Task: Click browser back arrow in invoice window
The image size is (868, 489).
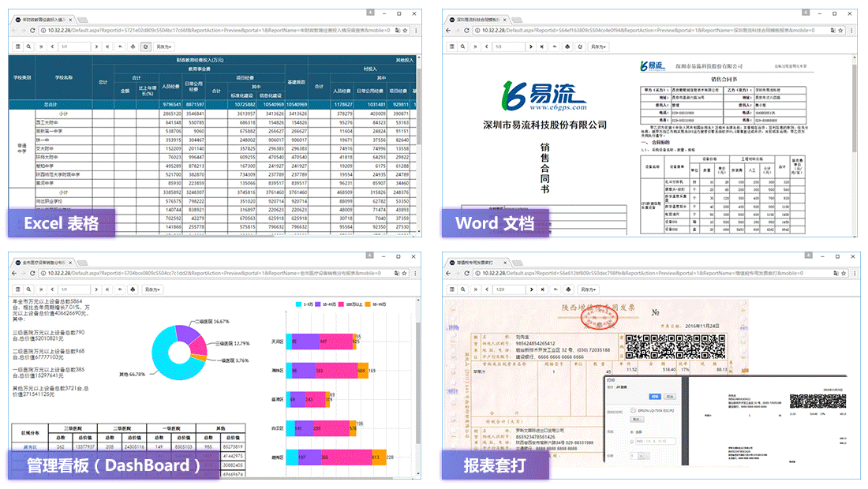Action: [x=448, y=273]
